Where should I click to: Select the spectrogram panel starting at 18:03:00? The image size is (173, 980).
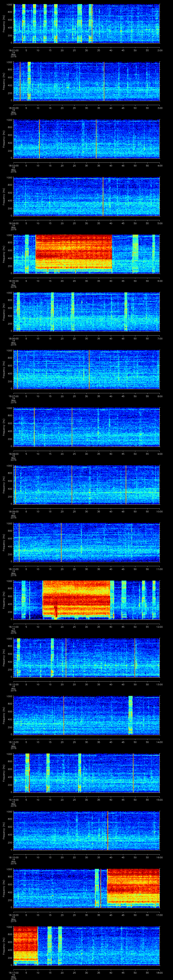[87, 139]
